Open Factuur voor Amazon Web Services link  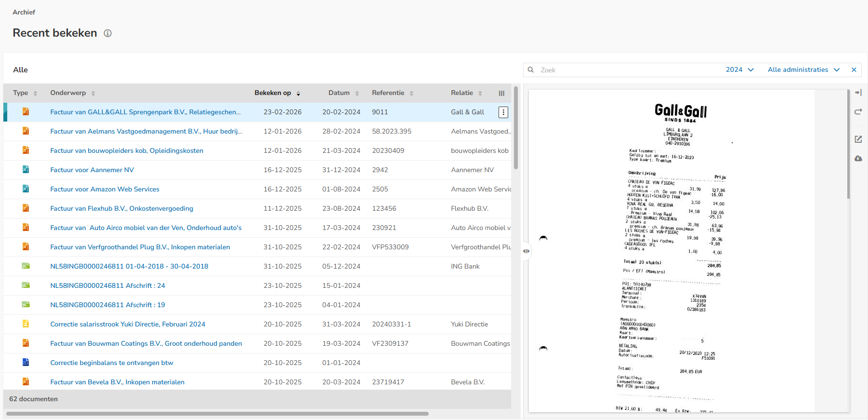105,190
